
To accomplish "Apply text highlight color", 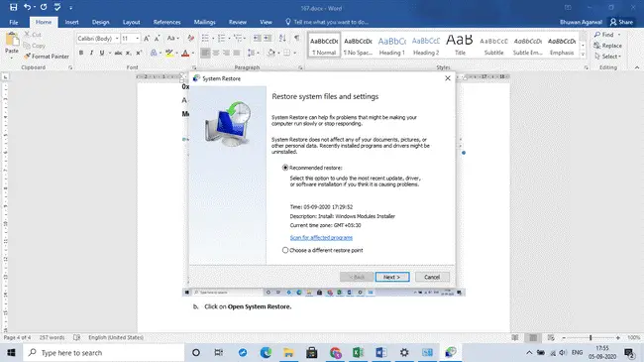I will point(168,53).
